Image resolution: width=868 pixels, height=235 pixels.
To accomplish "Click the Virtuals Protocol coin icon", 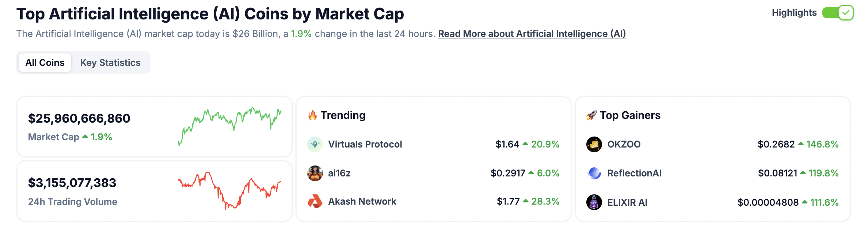I will (x=315, y=144).
